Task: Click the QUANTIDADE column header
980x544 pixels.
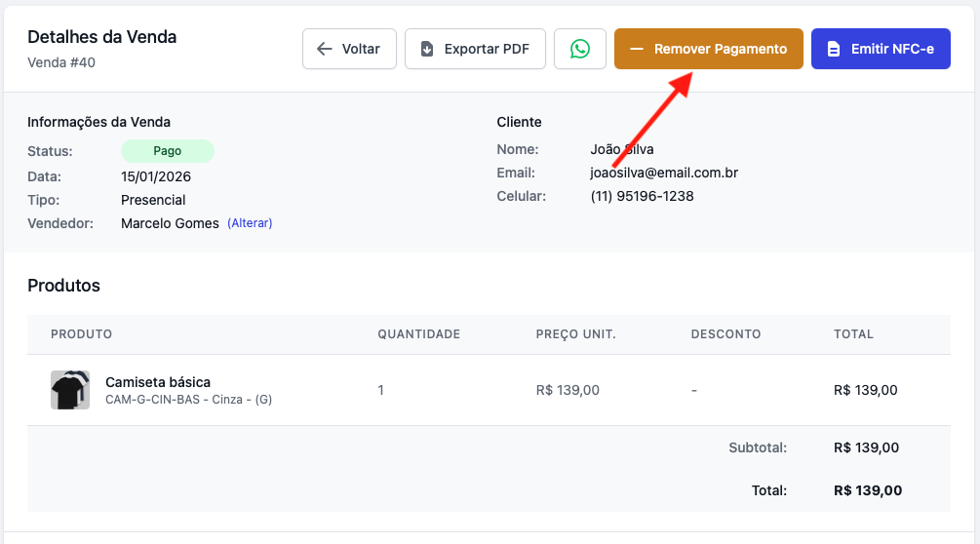Action: [418, 334]
